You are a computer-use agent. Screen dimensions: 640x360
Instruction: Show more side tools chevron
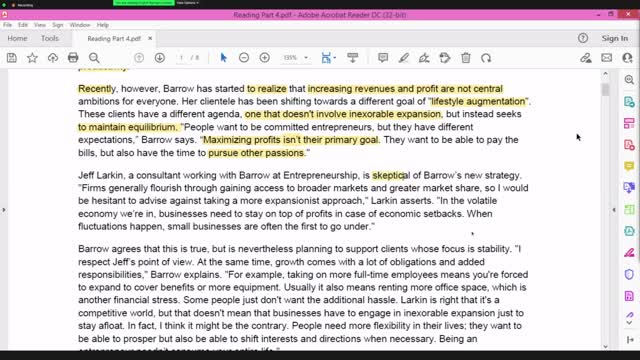tap(629, 323)
